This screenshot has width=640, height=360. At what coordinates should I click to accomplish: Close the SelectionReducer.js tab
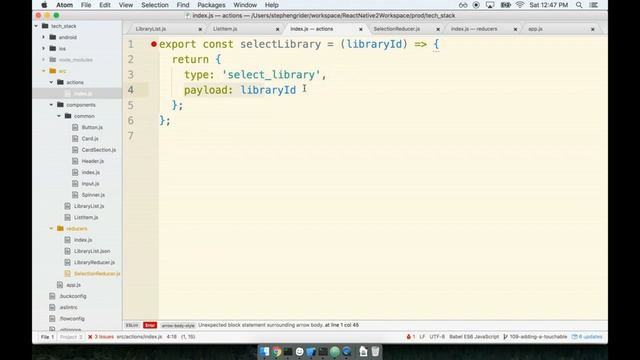point(438,29)
